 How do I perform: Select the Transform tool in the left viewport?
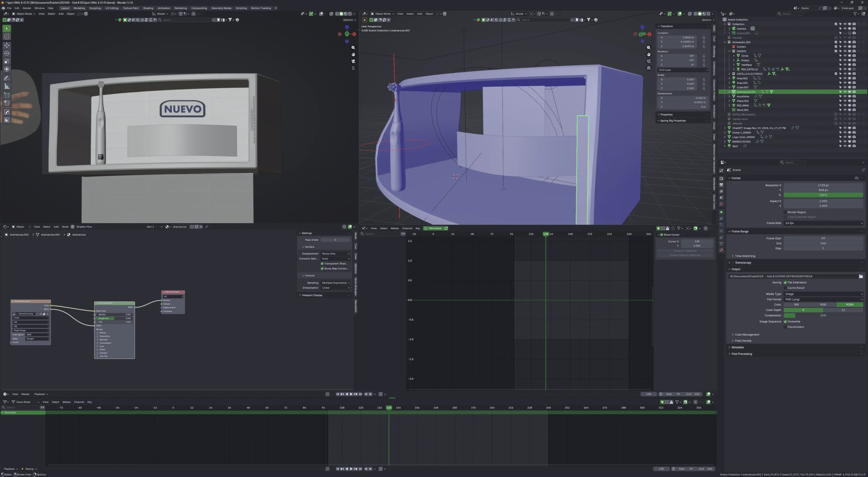coord(7,69)
